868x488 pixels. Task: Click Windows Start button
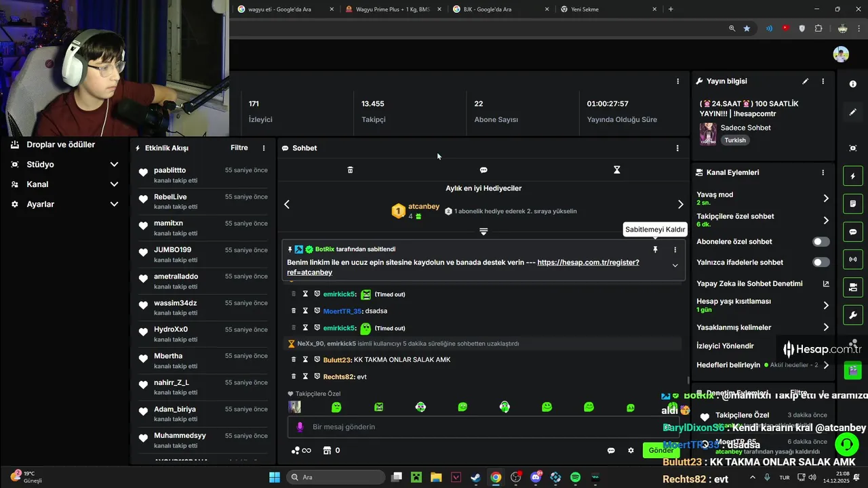(275, 477)
